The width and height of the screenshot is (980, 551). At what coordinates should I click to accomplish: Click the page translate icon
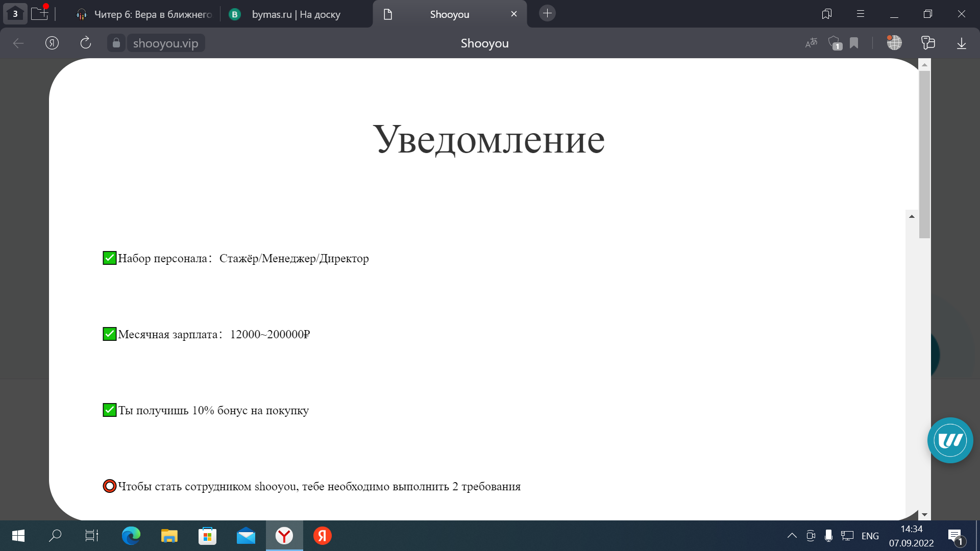tap(811, 43)
